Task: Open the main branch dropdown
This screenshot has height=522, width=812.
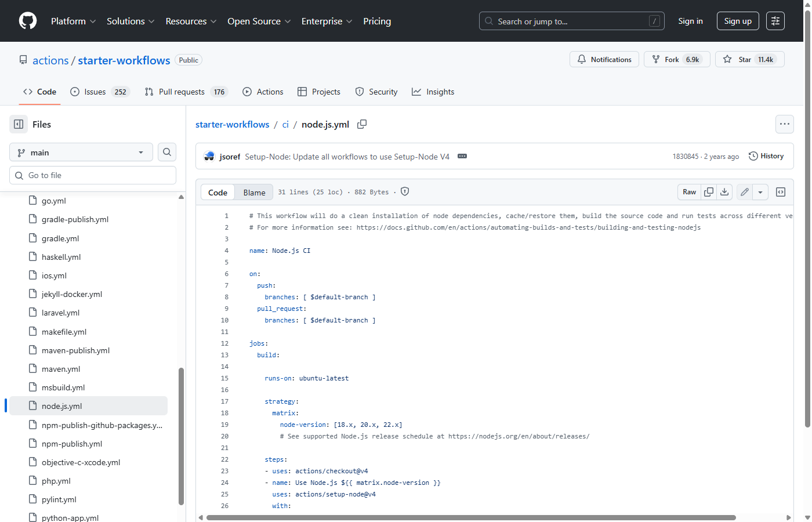Action: click(x=81, y=152)
